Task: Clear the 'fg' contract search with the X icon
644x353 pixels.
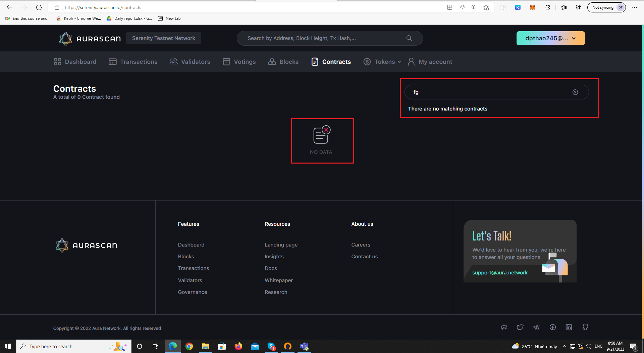Action: pyautogui.click(x=575, y=92)
